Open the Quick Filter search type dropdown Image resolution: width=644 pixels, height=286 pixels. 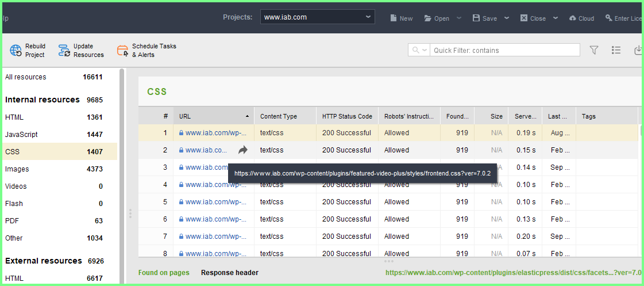425,50
